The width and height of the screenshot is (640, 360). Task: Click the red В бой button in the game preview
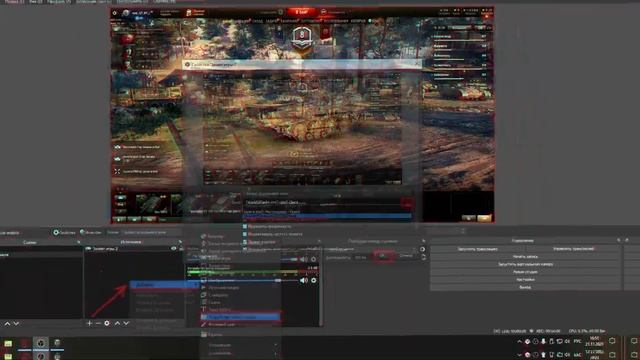click(302, 12)
